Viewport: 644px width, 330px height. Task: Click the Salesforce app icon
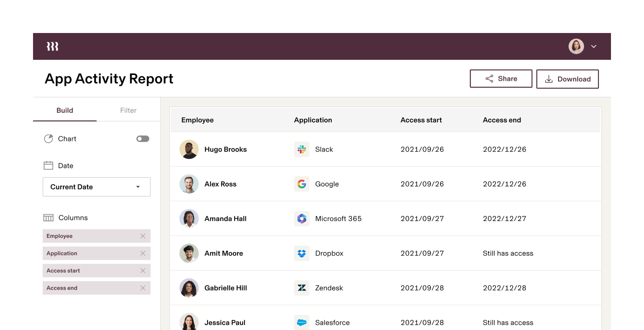click(x=302, y=322)
